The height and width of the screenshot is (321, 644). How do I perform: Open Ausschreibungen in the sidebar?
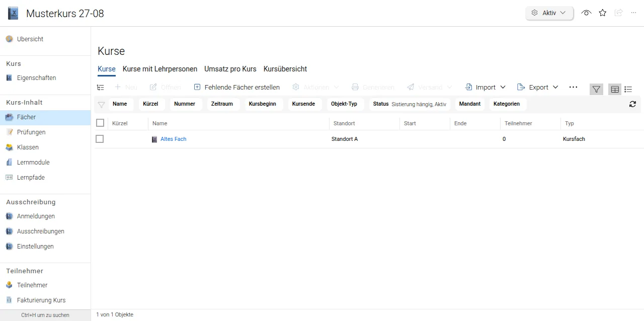click(x=45, y=231)
